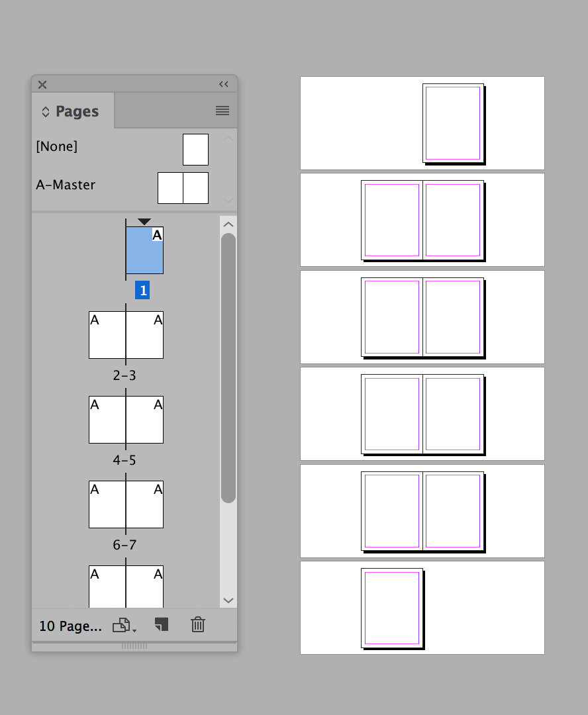
Task: Select the left page of spread 2-3
Action: [107, 335]
